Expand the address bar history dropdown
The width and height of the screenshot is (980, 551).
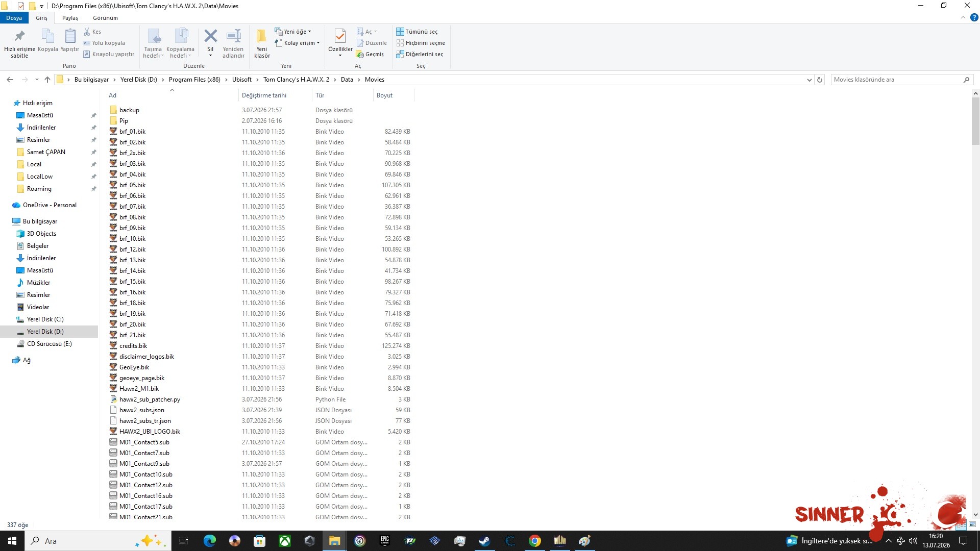[x=810, y=80]
